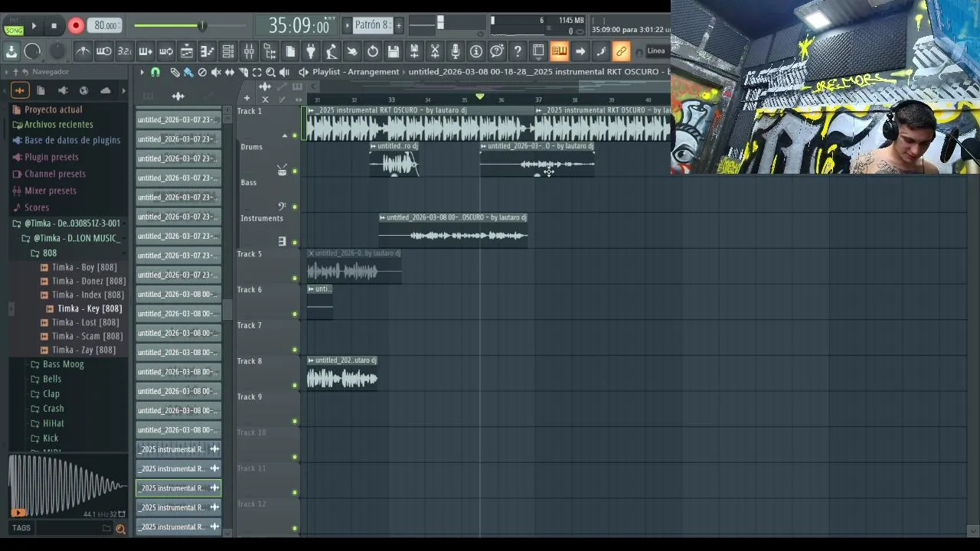Click the browser search magnifier icon
The height and width of the screenshot is (551, 980).
click(120, 529)
